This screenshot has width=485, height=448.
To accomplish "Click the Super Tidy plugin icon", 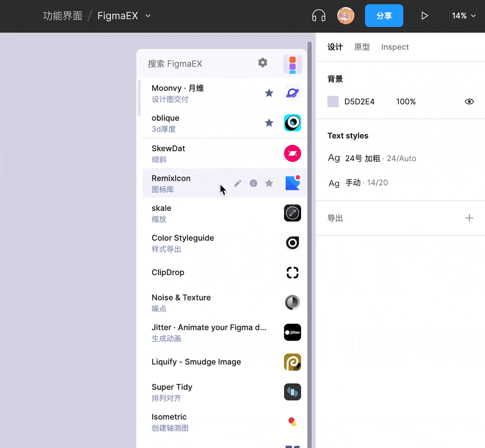I will 293,392.
